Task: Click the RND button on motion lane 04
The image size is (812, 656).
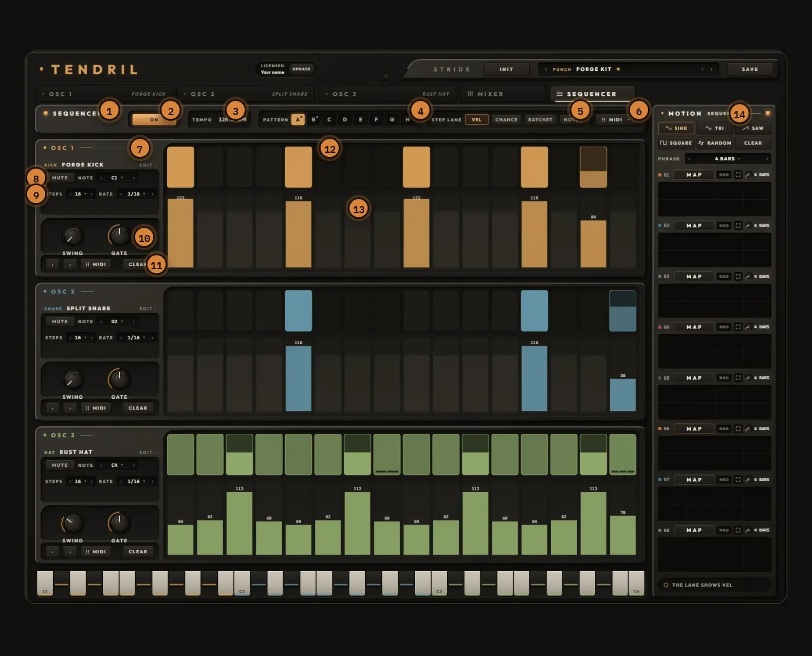Action: pos(724,327)
